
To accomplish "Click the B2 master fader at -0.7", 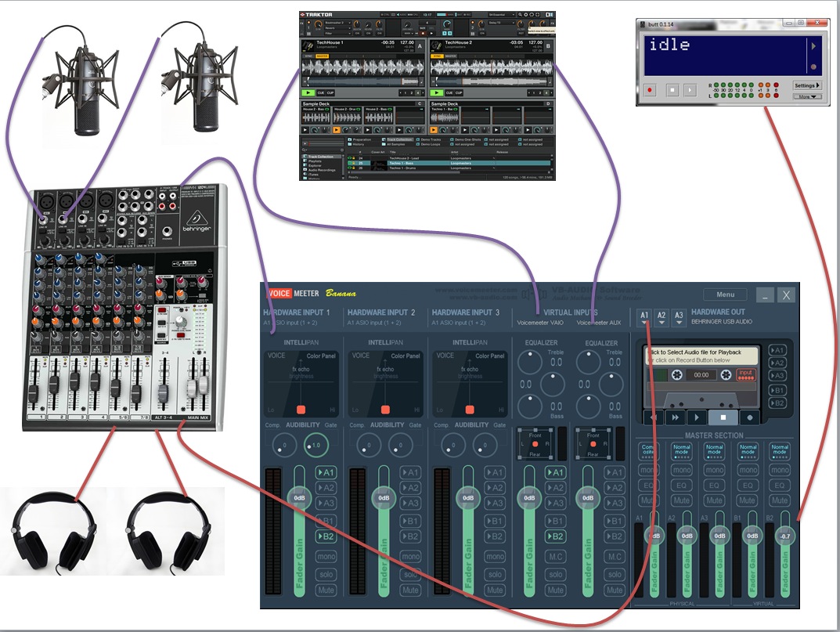I will pos(785,536).
